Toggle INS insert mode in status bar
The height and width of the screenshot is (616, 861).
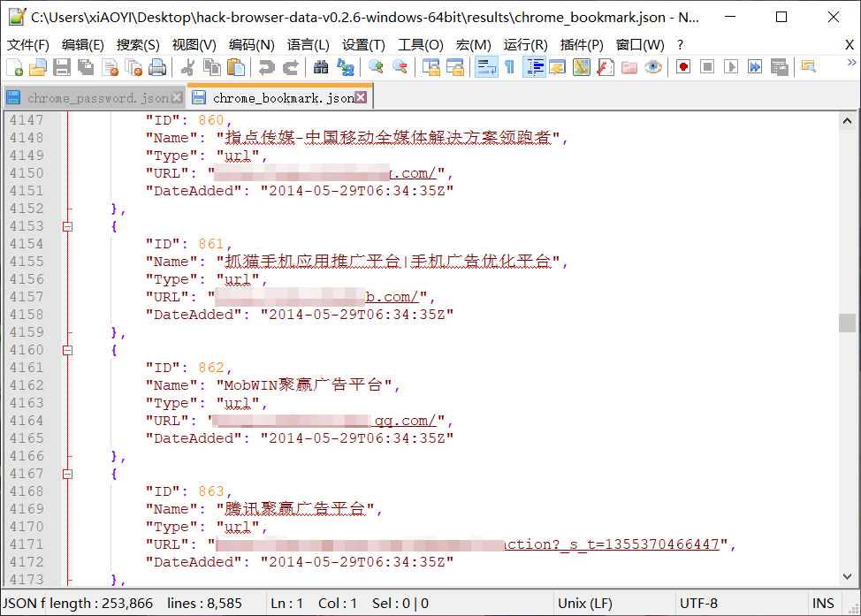point(823,604)
